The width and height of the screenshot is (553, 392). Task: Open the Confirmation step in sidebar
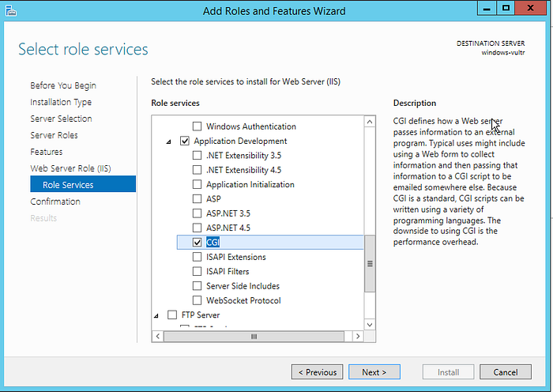(55, 202)
